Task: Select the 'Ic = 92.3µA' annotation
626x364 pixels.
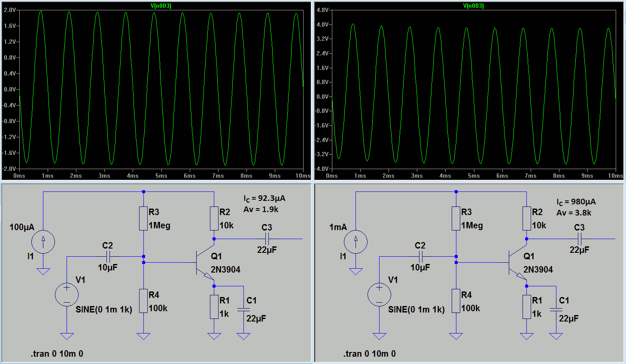Action: pyautogui.click(x=264, y=199)
